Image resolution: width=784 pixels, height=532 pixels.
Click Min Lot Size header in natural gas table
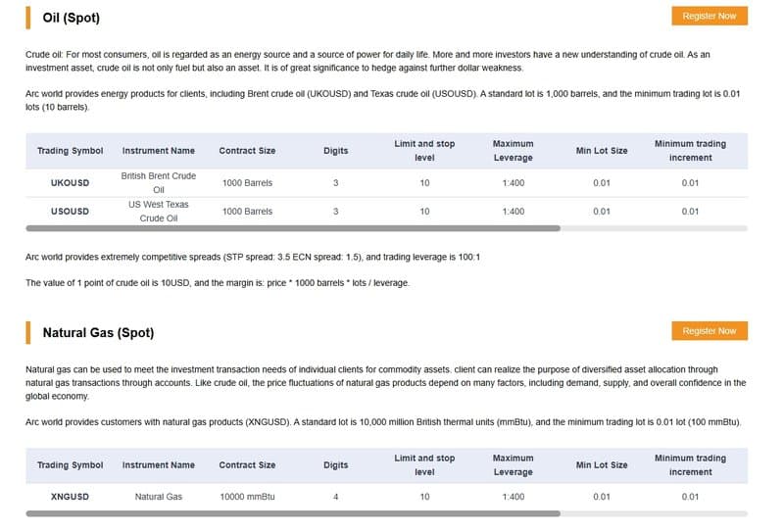(602, 465)
